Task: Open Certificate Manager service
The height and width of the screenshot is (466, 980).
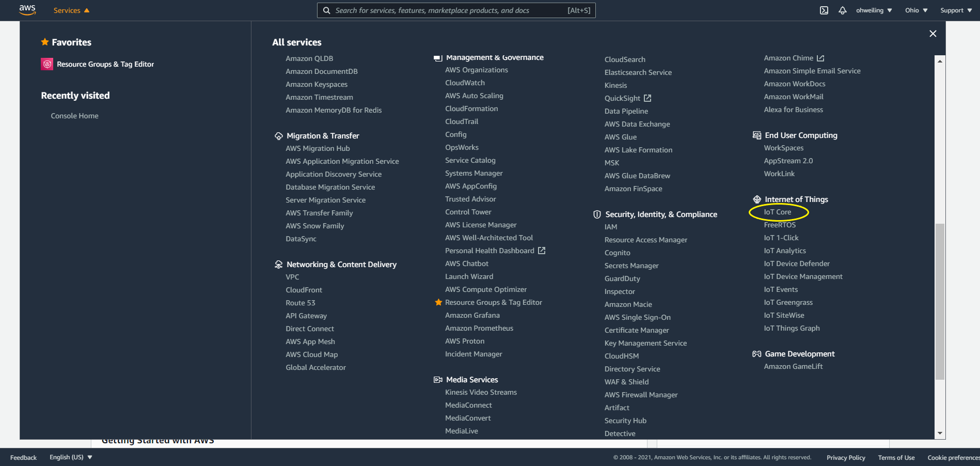Action: 637,330
